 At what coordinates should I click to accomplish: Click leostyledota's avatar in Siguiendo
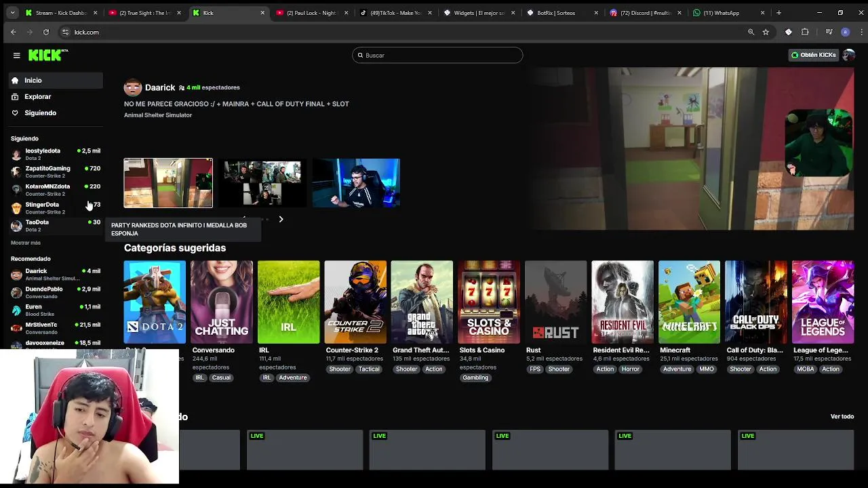[16, 155]
